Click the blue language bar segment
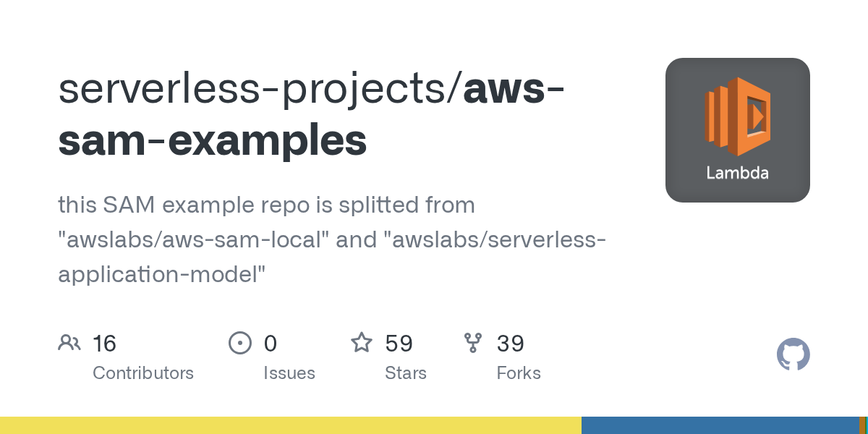868x434 pixels. click(x=720, y=425)
